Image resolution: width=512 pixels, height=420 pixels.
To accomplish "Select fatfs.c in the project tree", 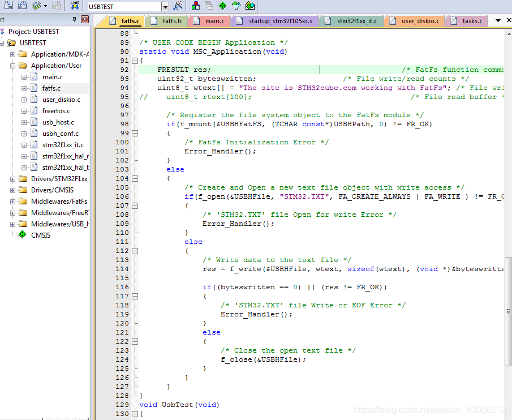I will pyautogui.click(x=51, y=88).
